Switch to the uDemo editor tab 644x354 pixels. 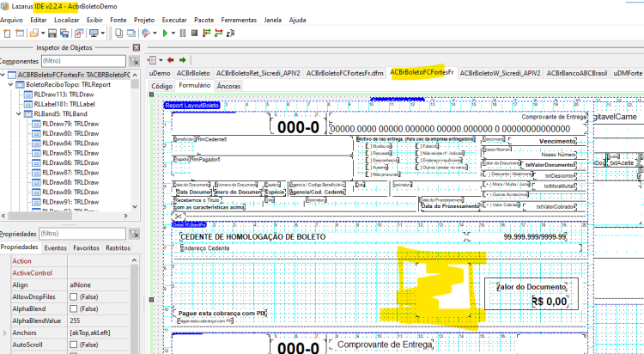point(160,73)
